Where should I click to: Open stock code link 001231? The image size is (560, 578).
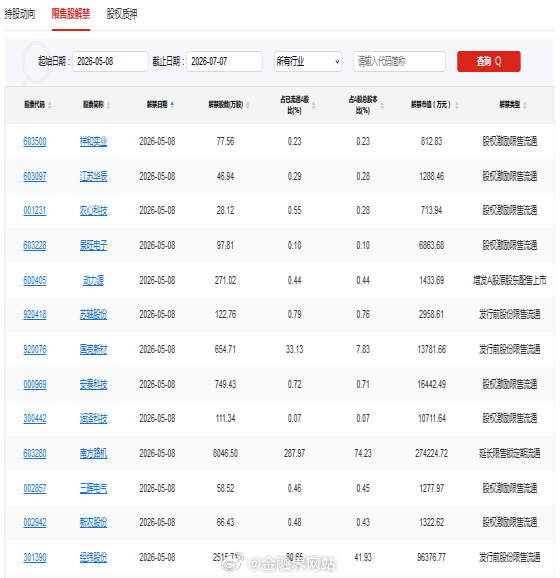(35, 210)
